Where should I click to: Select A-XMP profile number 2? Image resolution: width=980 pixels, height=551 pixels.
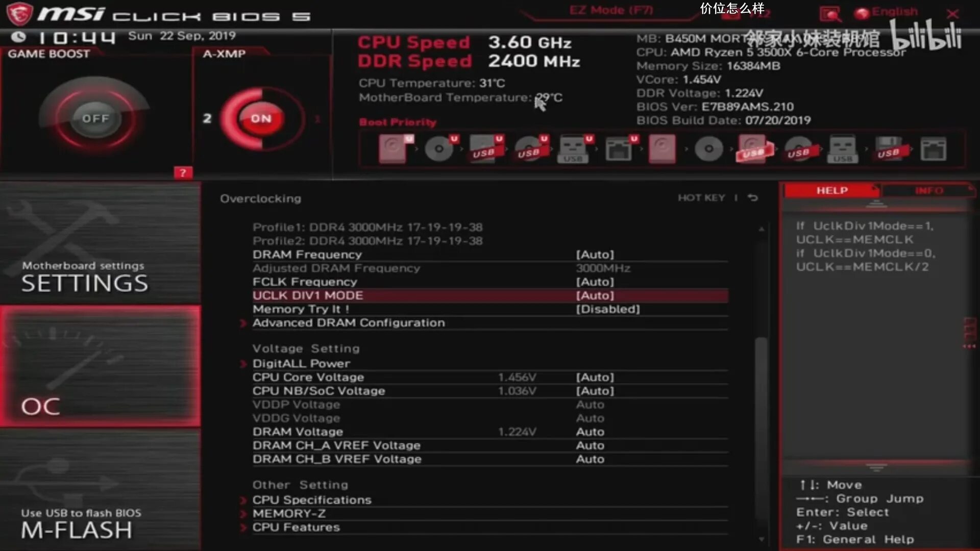[x=207, y=118]
